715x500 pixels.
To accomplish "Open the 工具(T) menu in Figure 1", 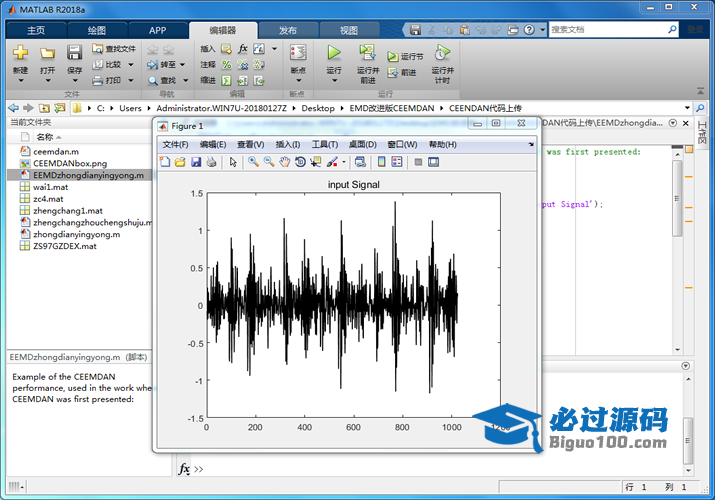I will pyautogui.click(x=325, y=144).
